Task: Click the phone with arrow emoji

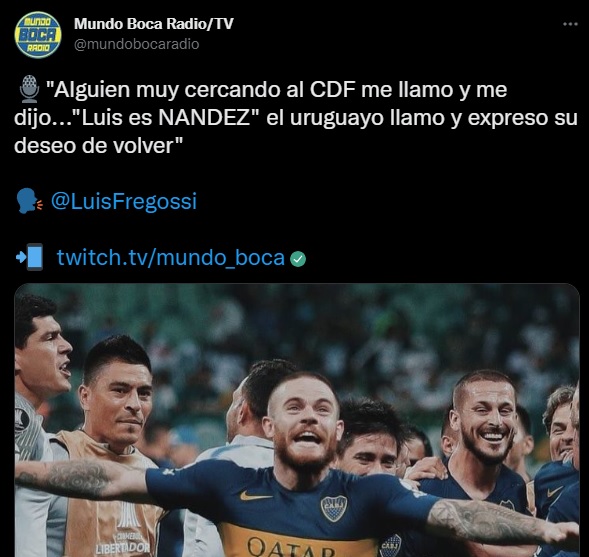Action: point(30,257)
